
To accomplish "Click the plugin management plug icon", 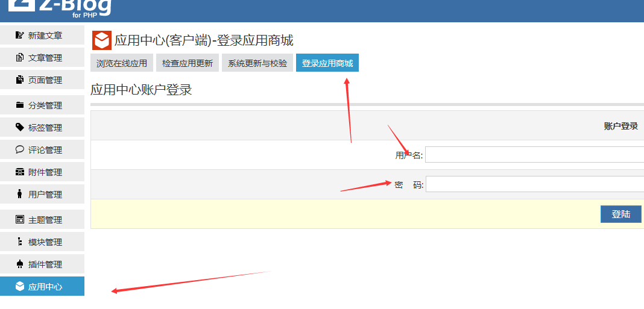I will pyautogui.click(x=20, y=264).
